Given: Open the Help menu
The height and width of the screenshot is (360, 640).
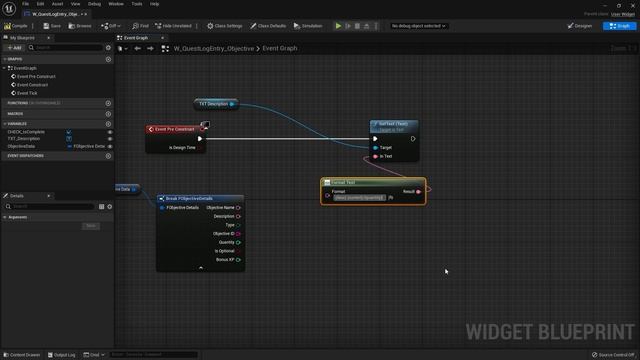Looking at the screenshot, I should point(154,4).
